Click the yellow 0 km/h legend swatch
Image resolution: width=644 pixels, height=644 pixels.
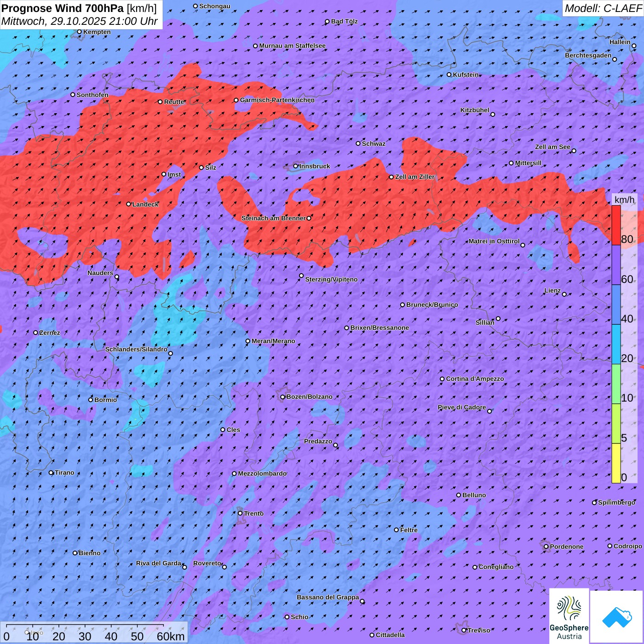616,463
